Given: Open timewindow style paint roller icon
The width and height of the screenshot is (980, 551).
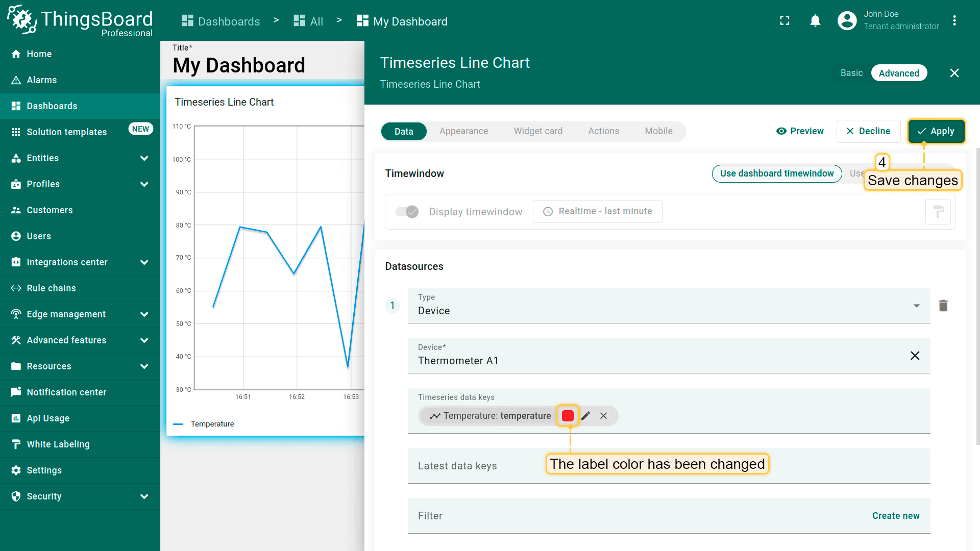Looking at the screenshot, I should pyautogui.click(x=938, y=212).
